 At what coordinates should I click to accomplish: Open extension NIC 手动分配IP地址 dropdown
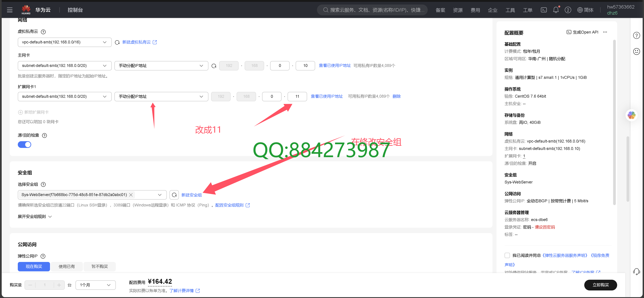(161, 96)
